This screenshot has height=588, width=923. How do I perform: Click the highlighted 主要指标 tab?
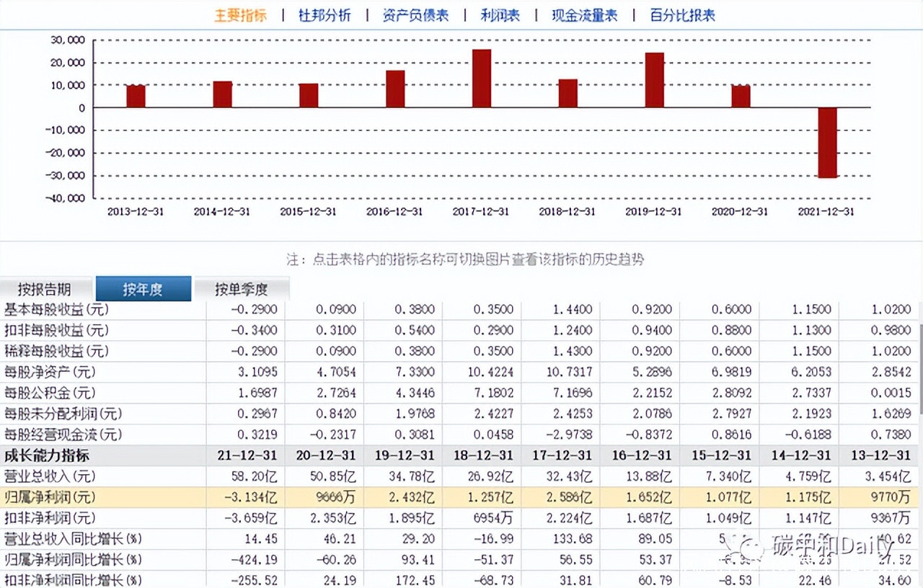click(x=240, y=15)
